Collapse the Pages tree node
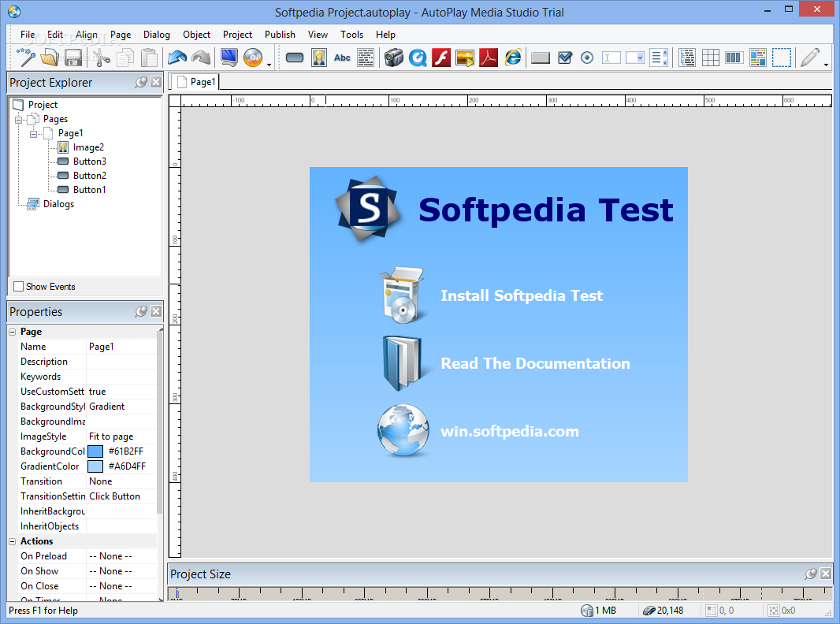Viewport: 840px width, 624px height. (19, 120)
